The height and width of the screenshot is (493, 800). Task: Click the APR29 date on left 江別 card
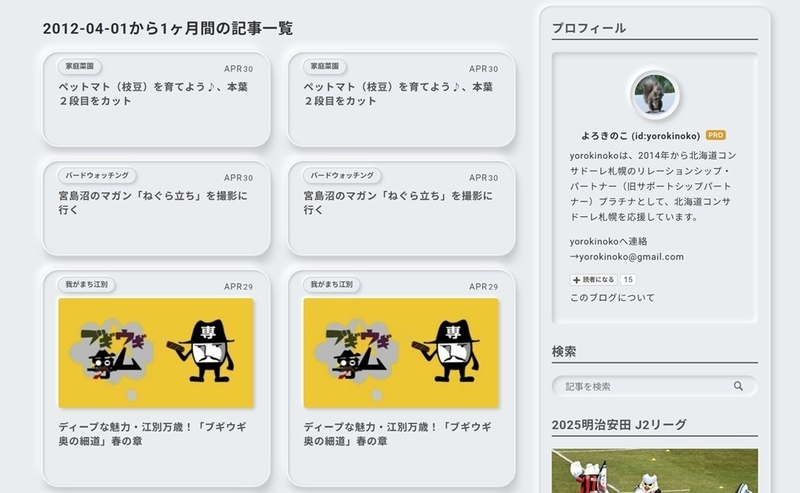tap(238, 287)
